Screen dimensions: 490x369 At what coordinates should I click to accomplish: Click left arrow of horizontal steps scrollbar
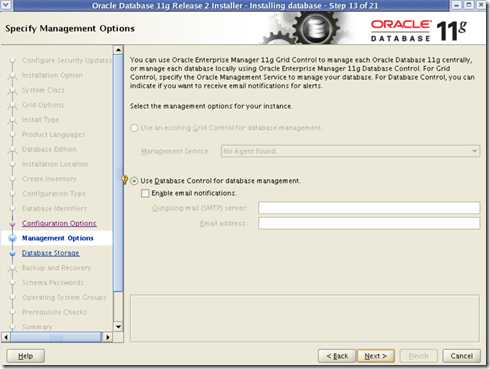pyautogui.click(x=6, y=337)
